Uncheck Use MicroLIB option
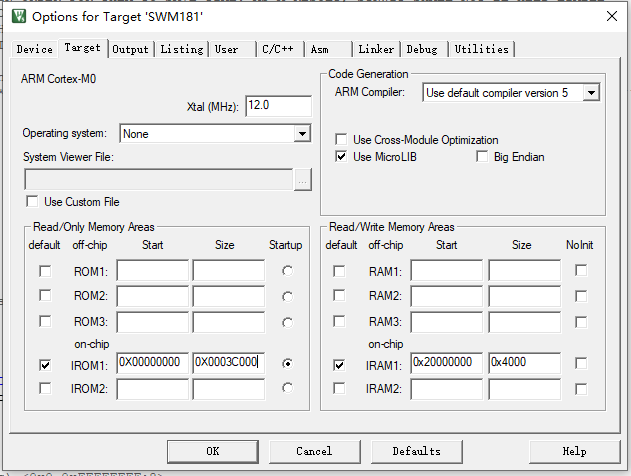 341,157
